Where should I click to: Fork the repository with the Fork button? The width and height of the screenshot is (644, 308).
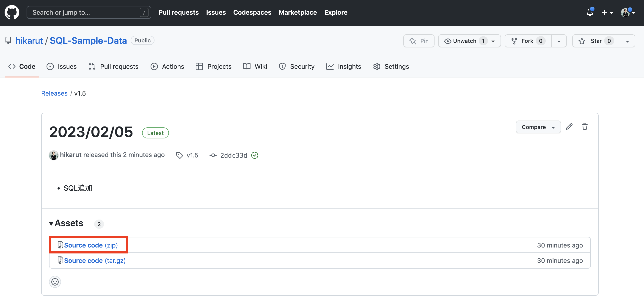528,41
